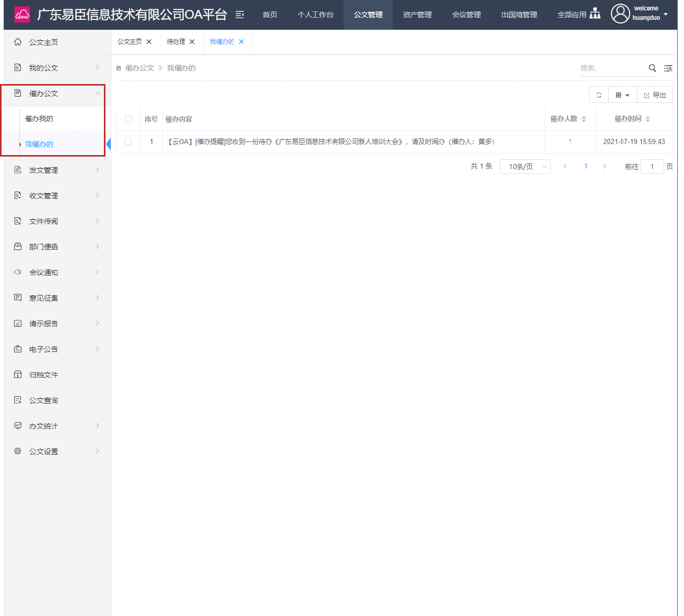Go to the previous page arrow
Image resolution: width=684 pixels, height=616 pixels.
pos(565,167)
